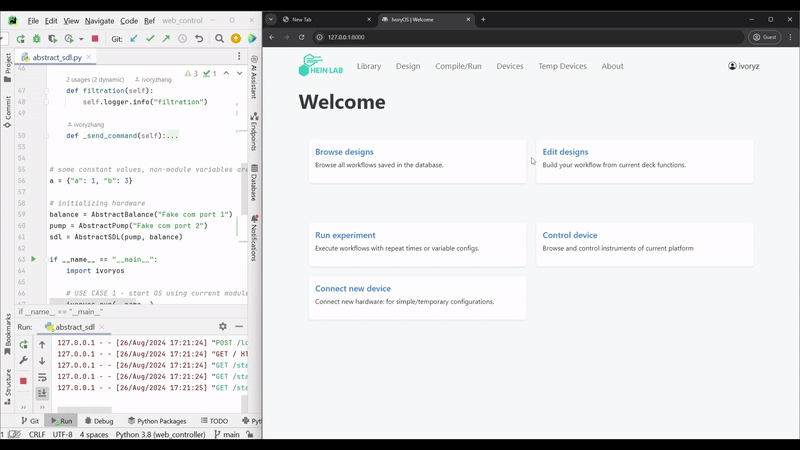
Task: Toggle scroll to end in Run console
Action: 42,393
